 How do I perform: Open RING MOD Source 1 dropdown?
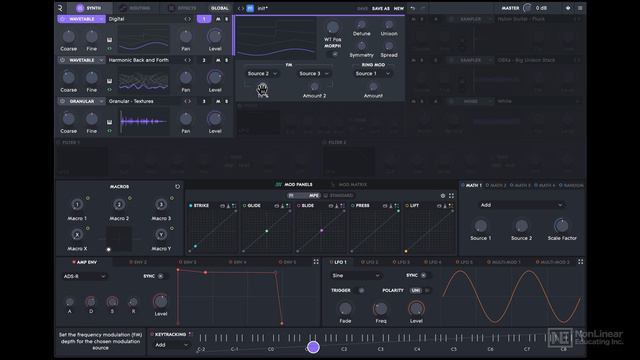[373, 73]
